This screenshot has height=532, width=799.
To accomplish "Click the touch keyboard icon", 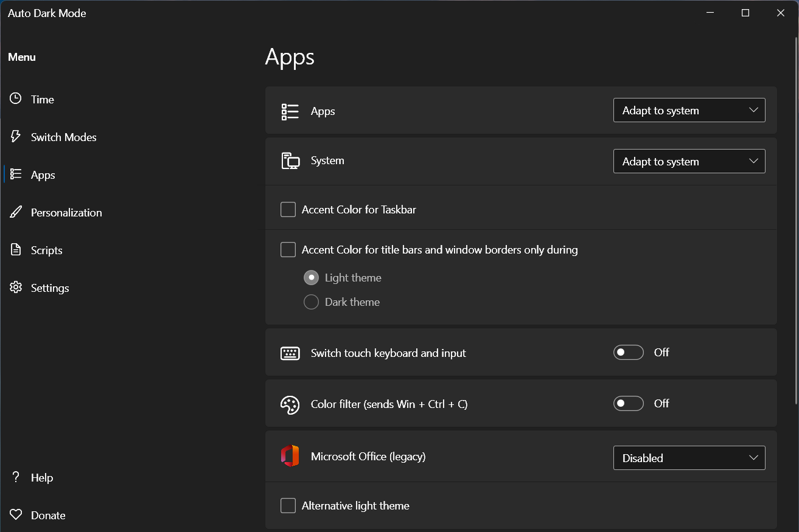I will [x=290, y=353].
